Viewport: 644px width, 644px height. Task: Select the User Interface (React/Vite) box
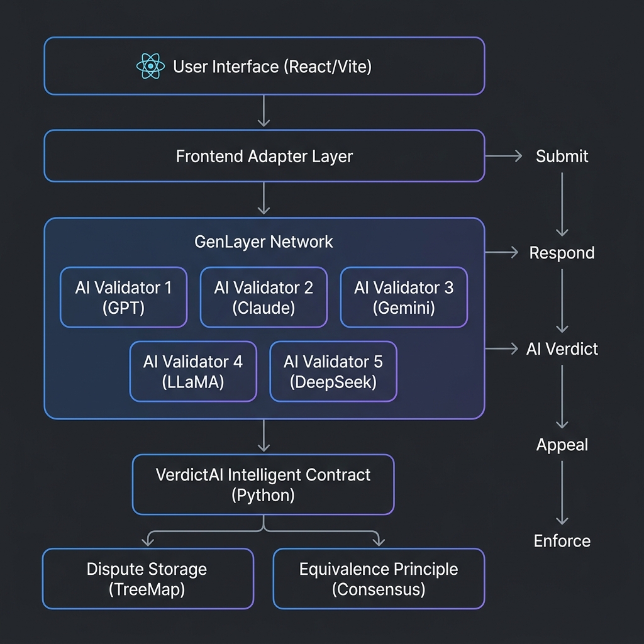point(265,66)
